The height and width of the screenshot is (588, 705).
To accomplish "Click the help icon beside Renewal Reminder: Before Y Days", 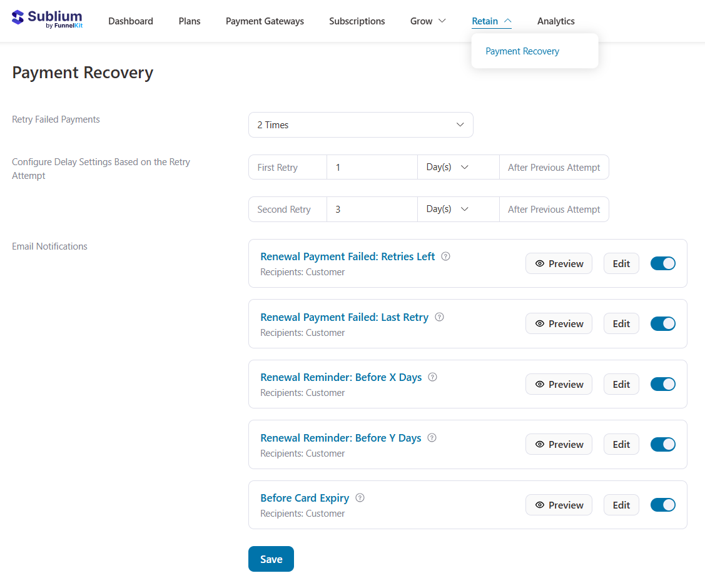I will 432,438.
